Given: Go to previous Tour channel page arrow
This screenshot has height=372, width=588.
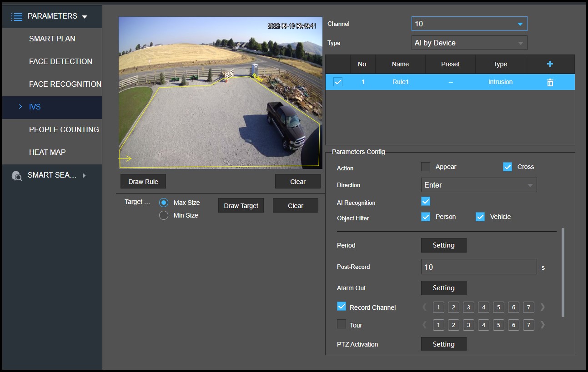Looking at the screenshot, I should (424, 325).
